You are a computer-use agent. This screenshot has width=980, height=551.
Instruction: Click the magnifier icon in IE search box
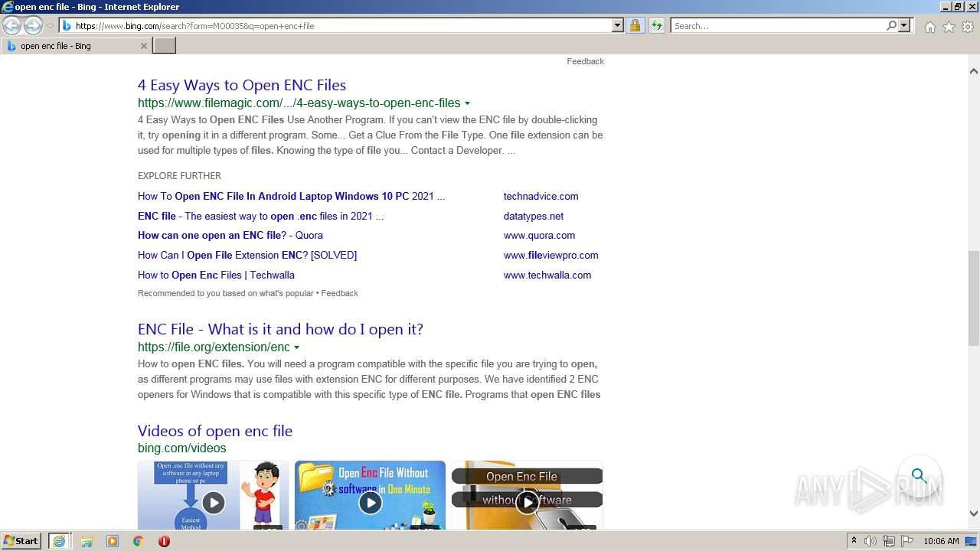point(891,26)
